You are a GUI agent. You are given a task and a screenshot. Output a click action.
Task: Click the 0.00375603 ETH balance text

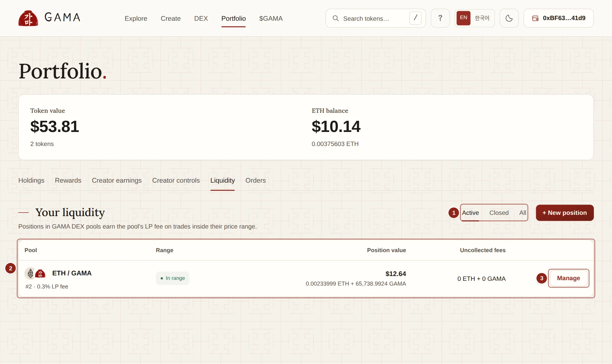pos(335,144)
